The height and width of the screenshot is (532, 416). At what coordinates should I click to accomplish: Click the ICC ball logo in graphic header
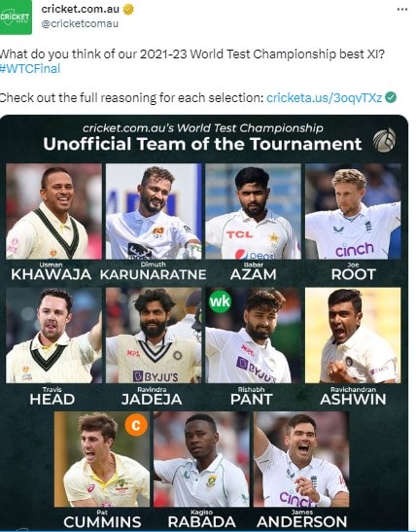click(x=385, y=140)
